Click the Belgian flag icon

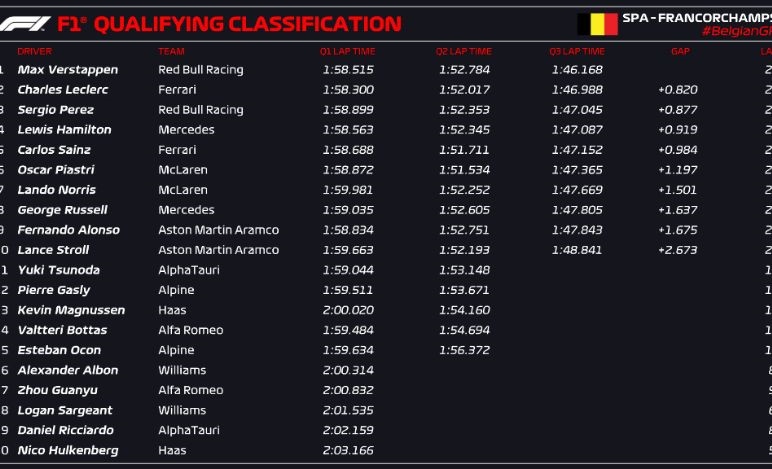click(x=597, y=24)
